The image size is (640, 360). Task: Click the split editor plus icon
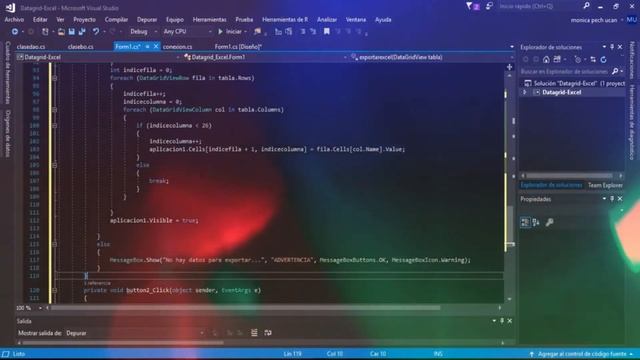pos(509,67)
